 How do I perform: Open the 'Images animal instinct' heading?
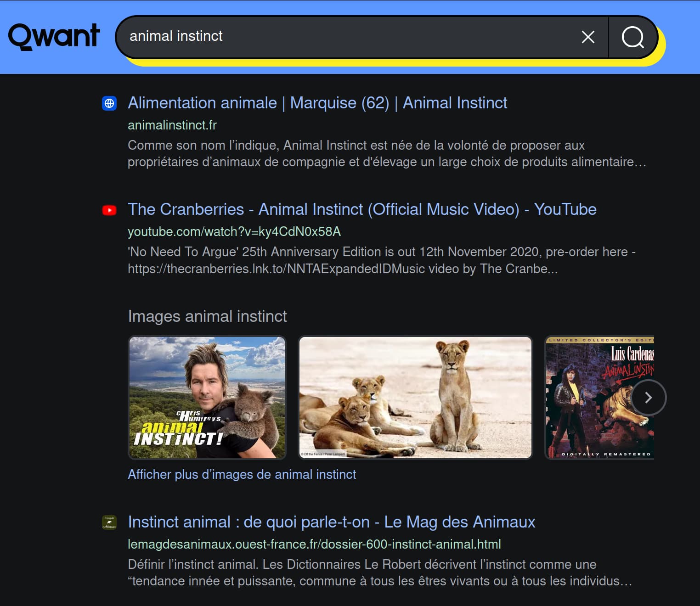click(207, 316)
